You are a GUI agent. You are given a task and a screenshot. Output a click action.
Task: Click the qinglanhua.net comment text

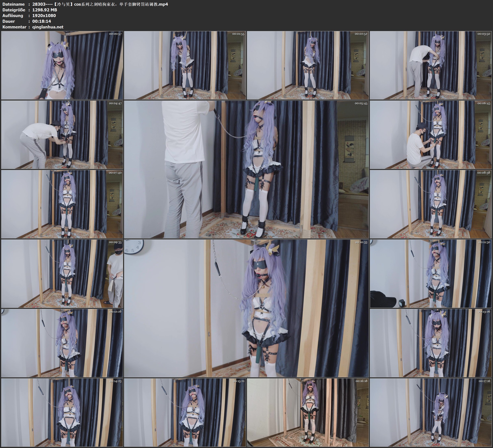click(48, 27)
